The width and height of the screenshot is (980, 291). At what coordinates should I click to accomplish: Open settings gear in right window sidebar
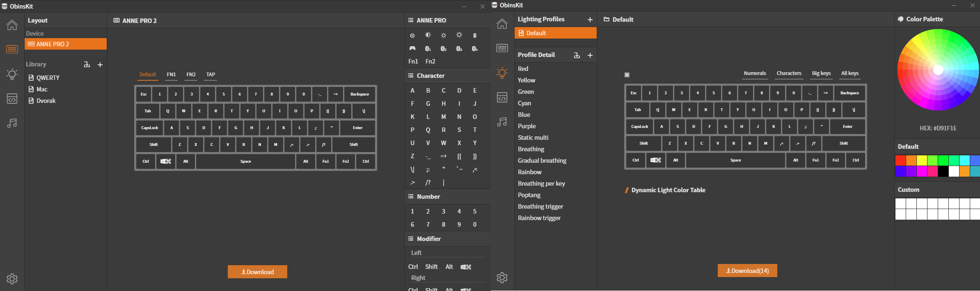[x=502, y=277]
